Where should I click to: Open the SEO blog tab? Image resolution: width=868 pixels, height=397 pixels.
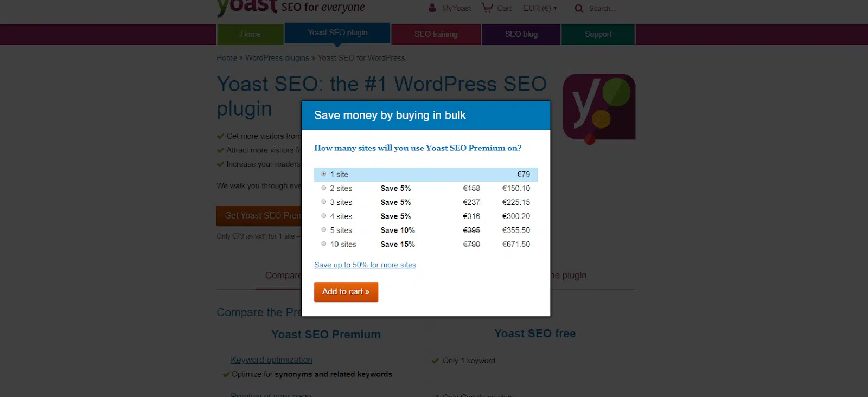pos(521,34)
